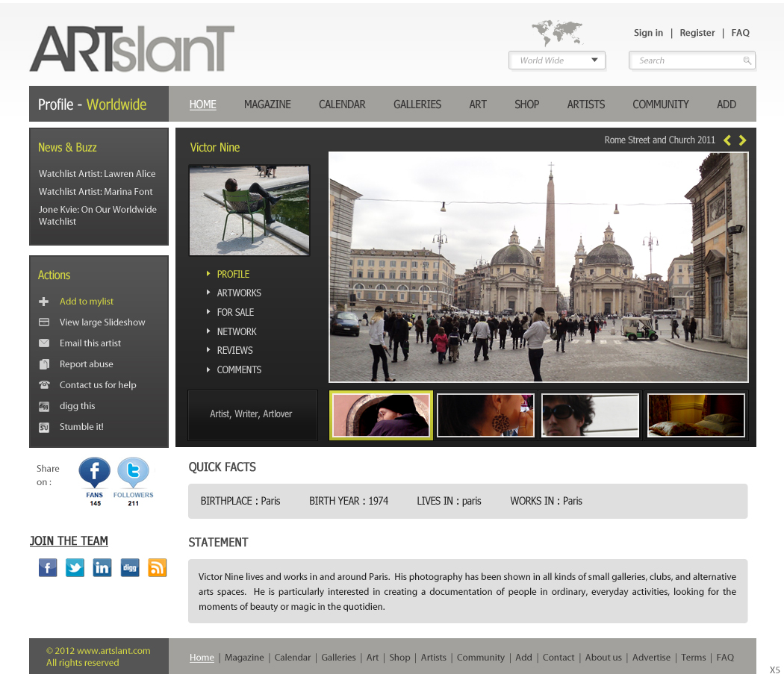784x680 pixels.
Task: Expand the PROFILE section arrow
Action: pos(209,274)
